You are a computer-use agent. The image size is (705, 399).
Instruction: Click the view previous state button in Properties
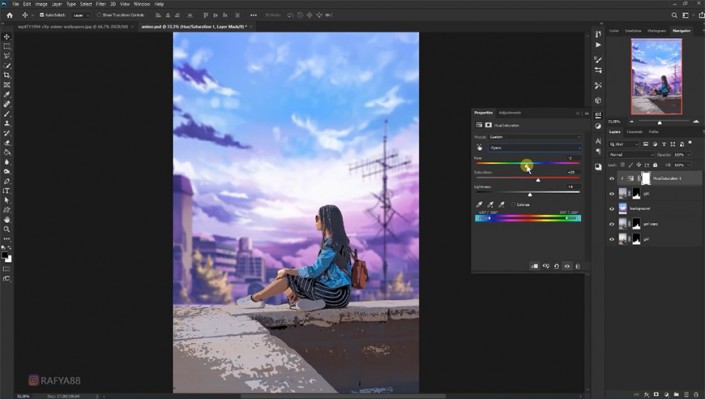pyautogui.click(x=546, y=266)
